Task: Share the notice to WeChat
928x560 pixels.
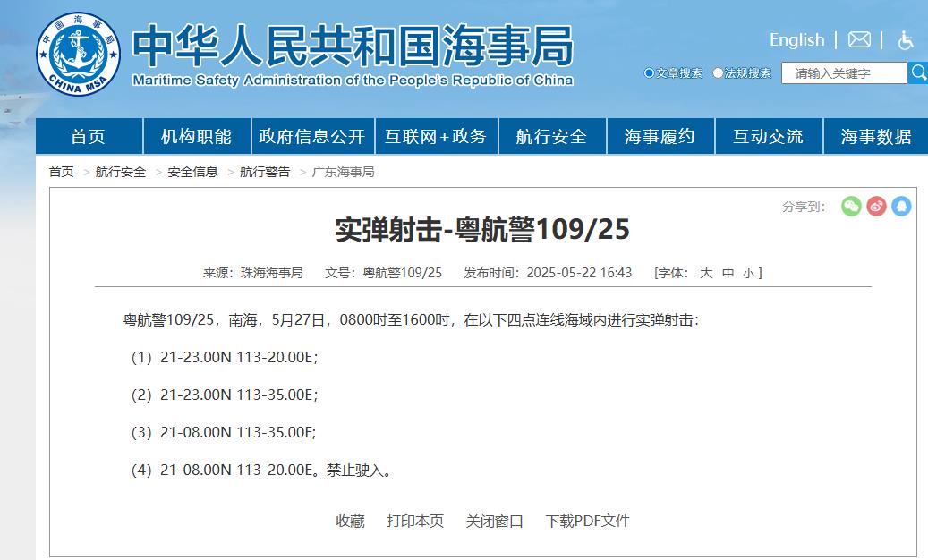Action: 851,207
